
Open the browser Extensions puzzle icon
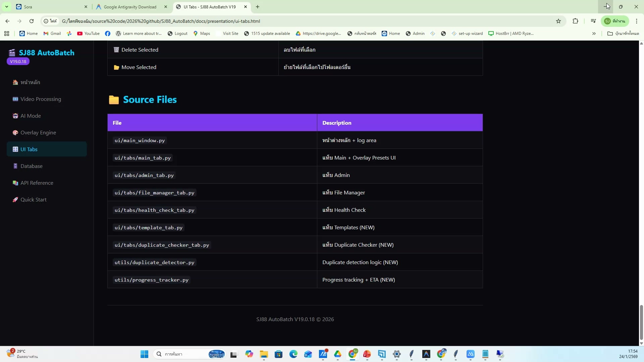click(x=576, y=21)
